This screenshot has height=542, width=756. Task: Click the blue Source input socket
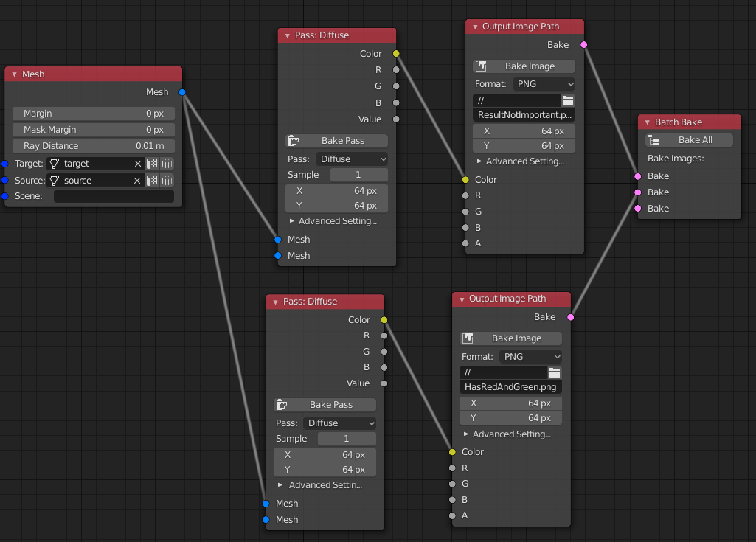tap(5, 181)
